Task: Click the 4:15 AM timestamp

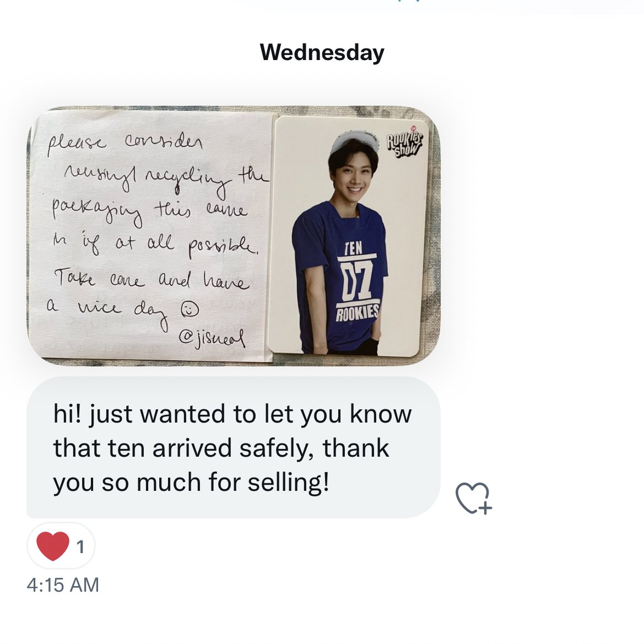Action: [63, 585]
